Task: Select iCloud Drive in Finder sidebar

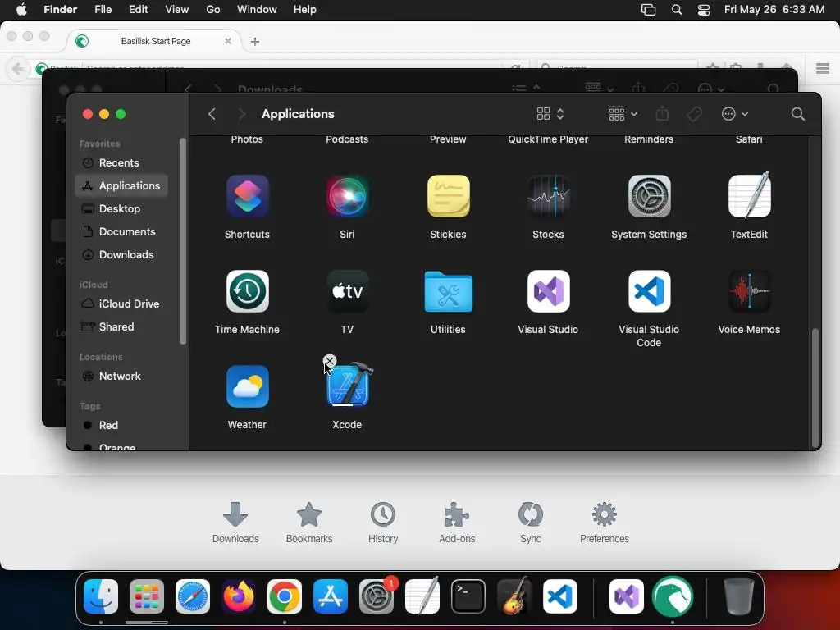Action: tap(121, 304)
